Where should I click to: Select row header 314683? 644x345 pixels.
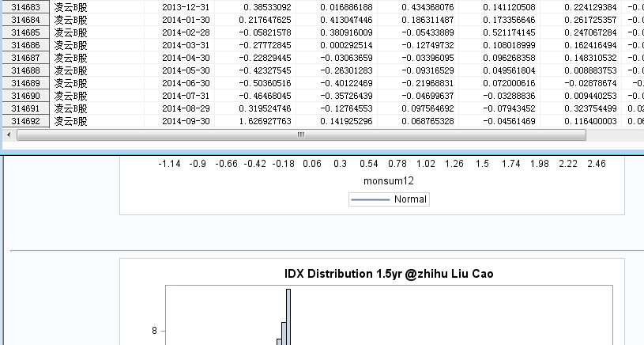point(26,6)
